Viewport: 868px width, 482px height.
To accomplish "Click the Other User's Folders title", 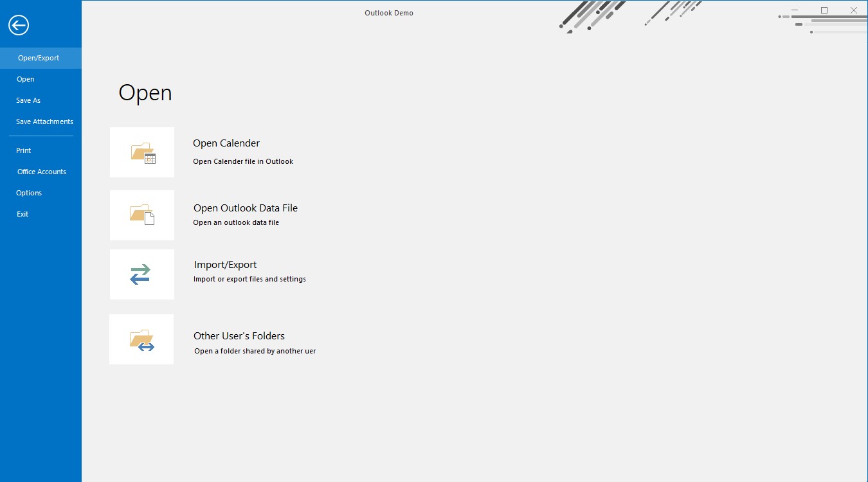I will pyautogui.click(x=239, y=336).
